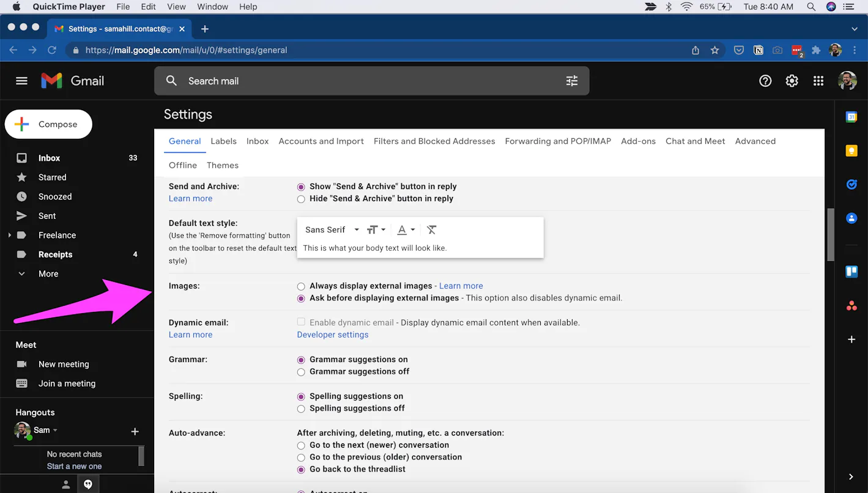Open Google Tasks in the side panel
This screenshot has height=493, width=868.
[x=851, y=184]
